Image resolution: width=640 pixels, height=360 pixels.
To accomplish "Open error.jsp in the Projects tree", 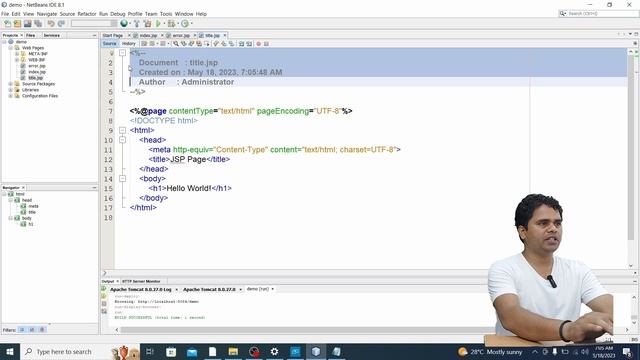I will tap(37, 66).
